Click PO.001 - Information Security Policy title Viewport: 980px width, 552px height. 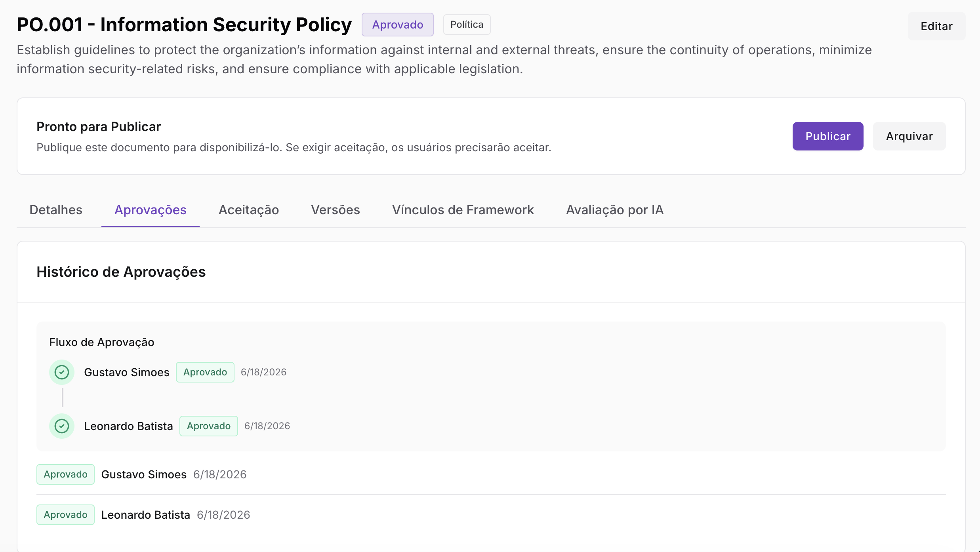(x=184, y=25)
